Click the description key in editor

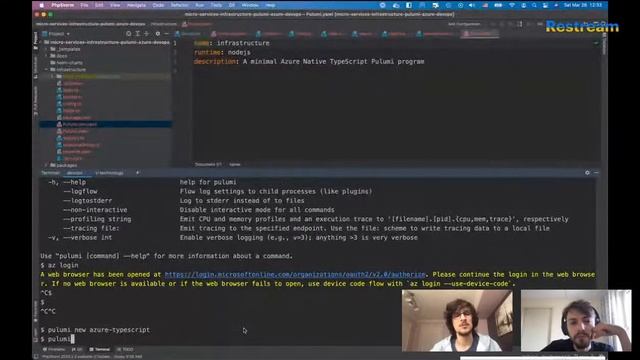tap(215, 62)
